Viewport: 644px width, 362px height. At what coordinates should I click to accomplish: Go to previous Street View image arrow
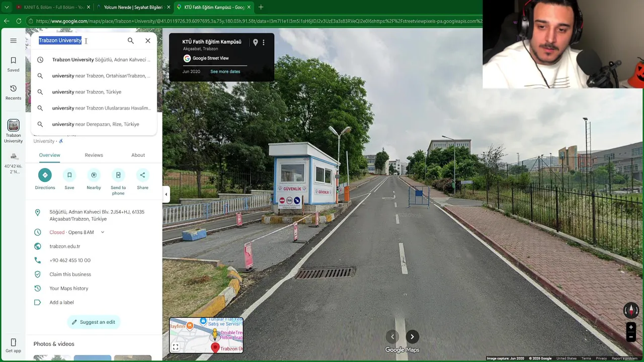(392, 337)
